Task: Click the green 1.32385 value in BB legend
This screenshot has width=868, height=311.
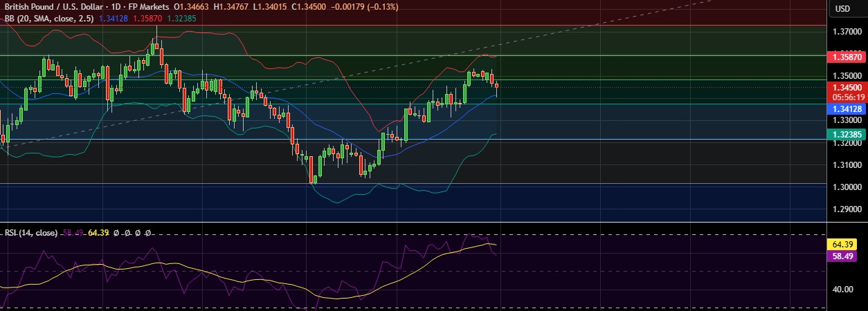Action: click(181, 19)
